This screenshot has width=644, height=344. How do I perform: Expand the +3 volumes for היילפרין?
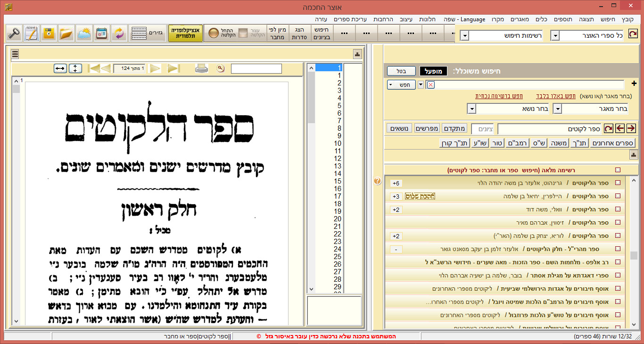click(x=396, y=196)
